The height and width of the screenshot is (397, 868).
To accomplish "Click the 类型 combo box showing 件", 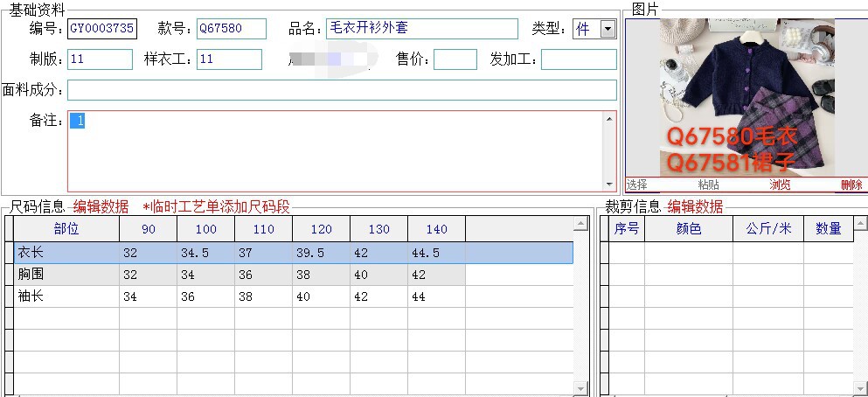I will click(x=594, y=29).
